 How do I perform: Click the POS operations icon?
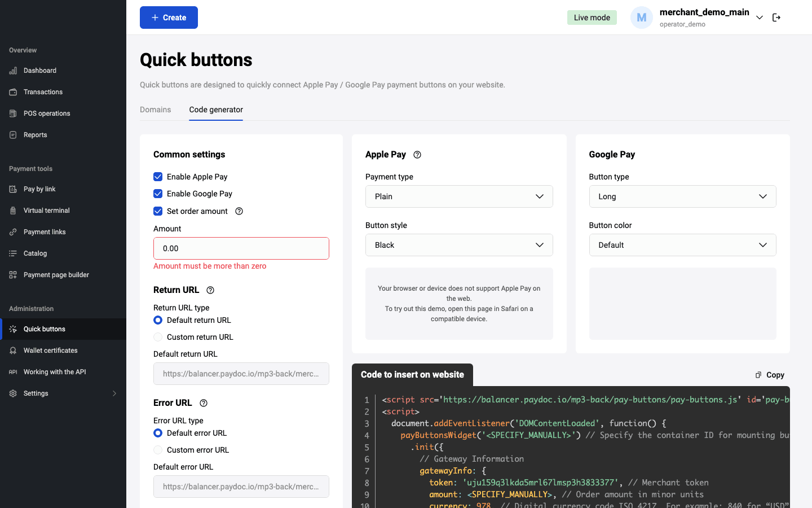click(13, 113)
